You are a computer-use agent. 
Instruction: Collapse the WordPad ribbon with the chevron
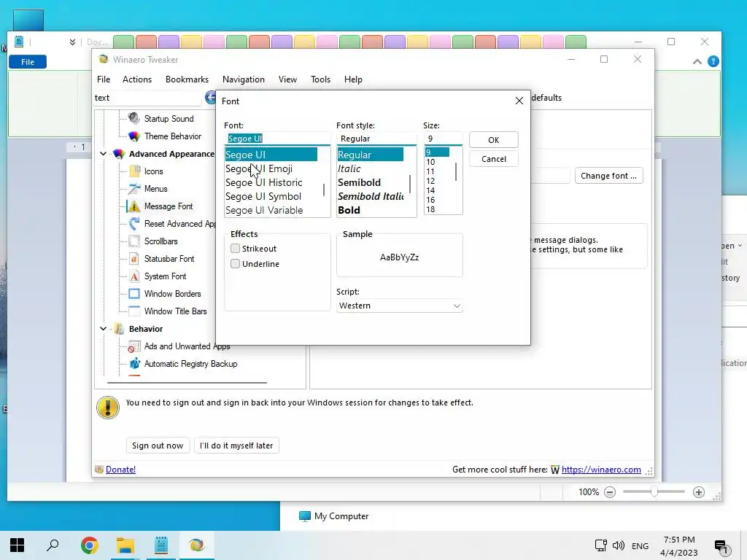697,61
